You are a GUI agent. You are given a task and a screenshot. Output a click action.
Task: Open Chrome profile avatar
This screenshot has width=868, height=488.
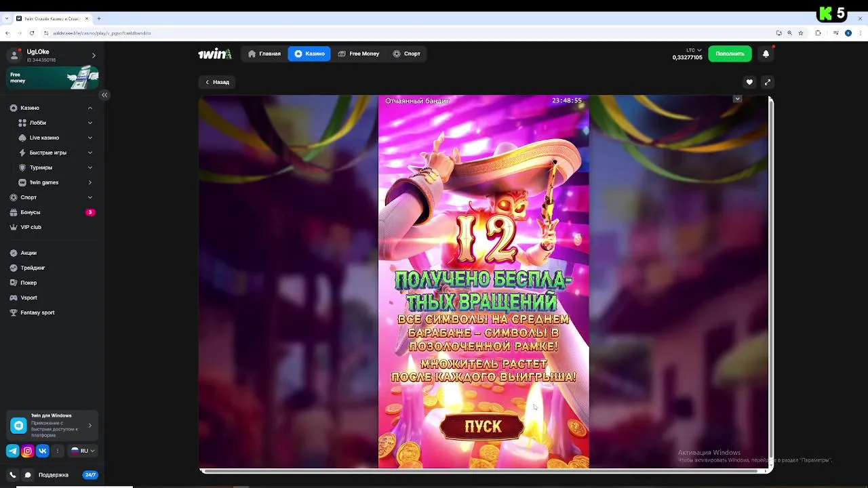(x=848, y=33)
